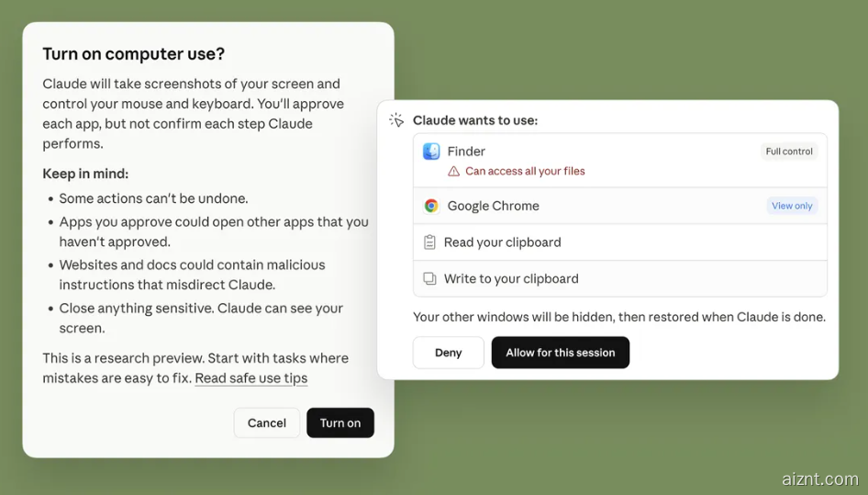Select the 'View only' badge for Chrome
This screenshot has width=868, height=495.
pos(792,207)
